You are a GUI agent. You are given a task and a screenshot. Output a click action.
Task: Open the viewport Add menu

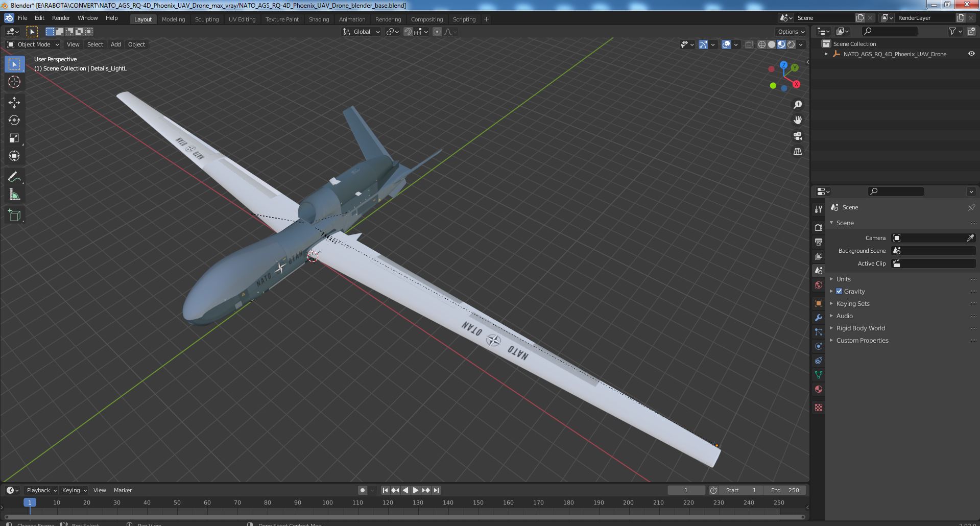coord(116,44)
